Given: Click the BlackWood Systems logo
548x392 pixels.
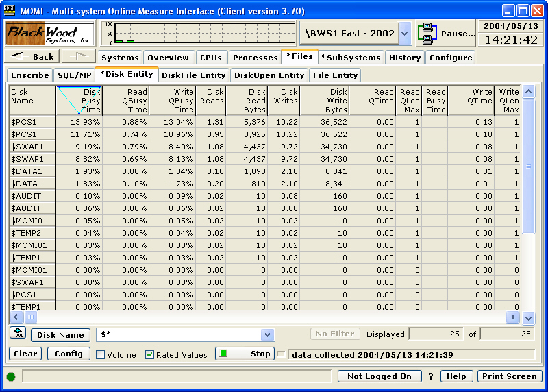Looking at the screenshot, I should pos(49,33).
